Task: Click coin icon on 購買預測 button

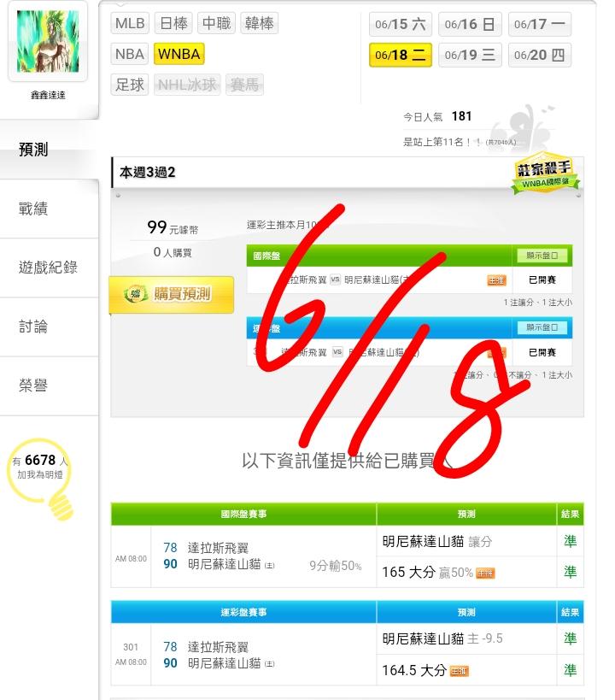Action: pos(136,294)
